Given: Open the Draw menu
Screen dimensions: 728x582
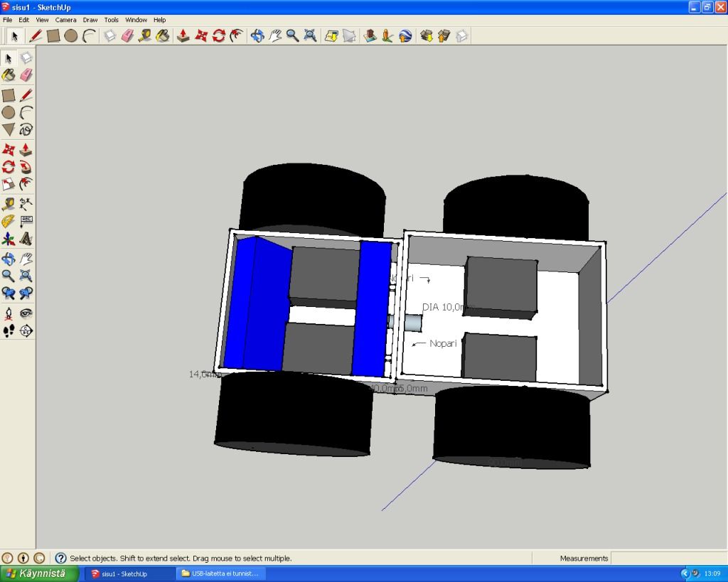Looking at the screenshot, I should click(x=90, y=20).
